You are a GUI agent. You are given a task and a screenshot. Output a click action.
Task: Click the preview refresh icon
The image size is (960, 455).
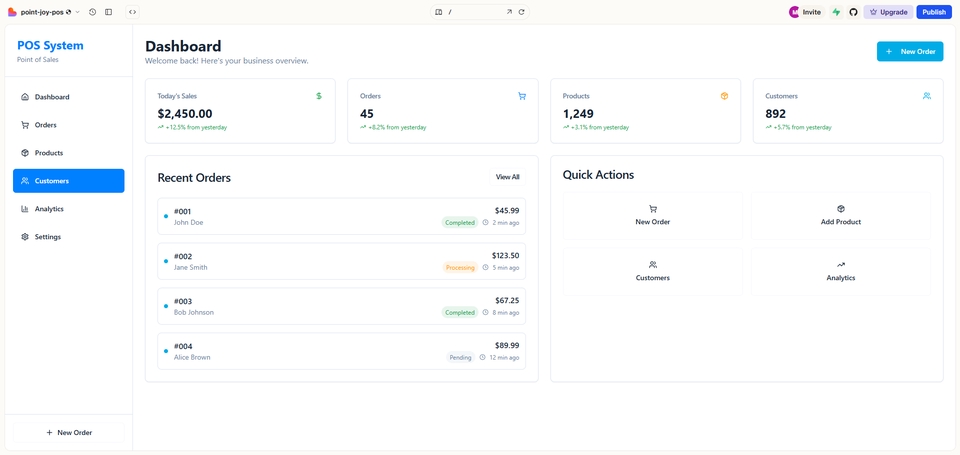(x=521, y=12)
